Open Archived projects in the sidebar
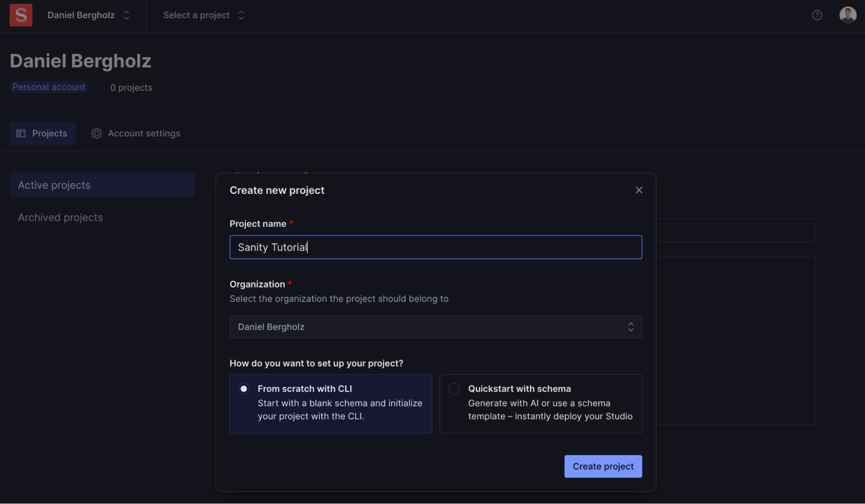Screen dimensions: 865x504 point(61,218)
